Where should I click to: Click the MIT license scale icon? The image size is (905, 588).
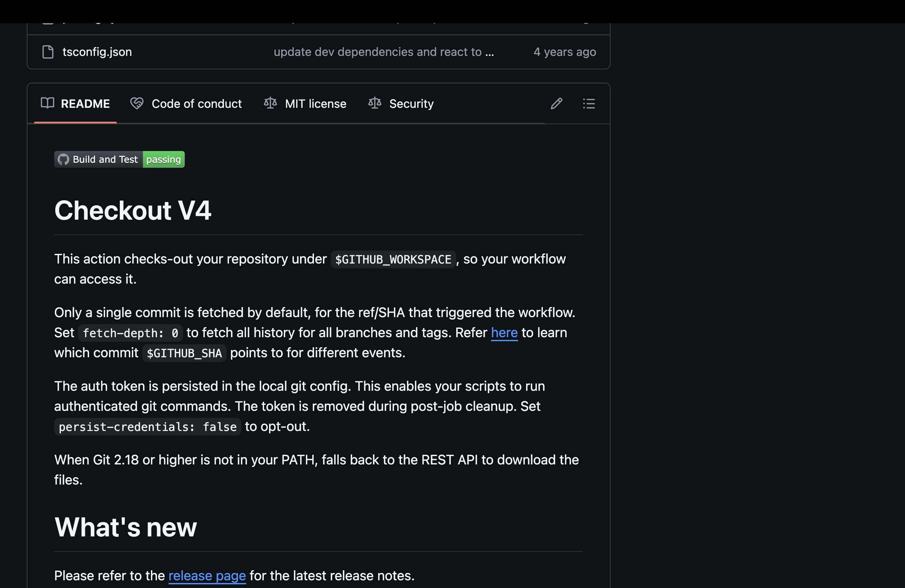pos(270,103)
